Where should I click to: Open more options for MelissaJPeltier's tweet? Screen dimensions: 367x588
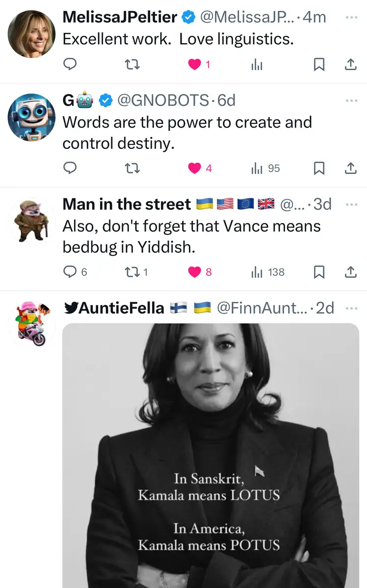(x=351, y=18)
